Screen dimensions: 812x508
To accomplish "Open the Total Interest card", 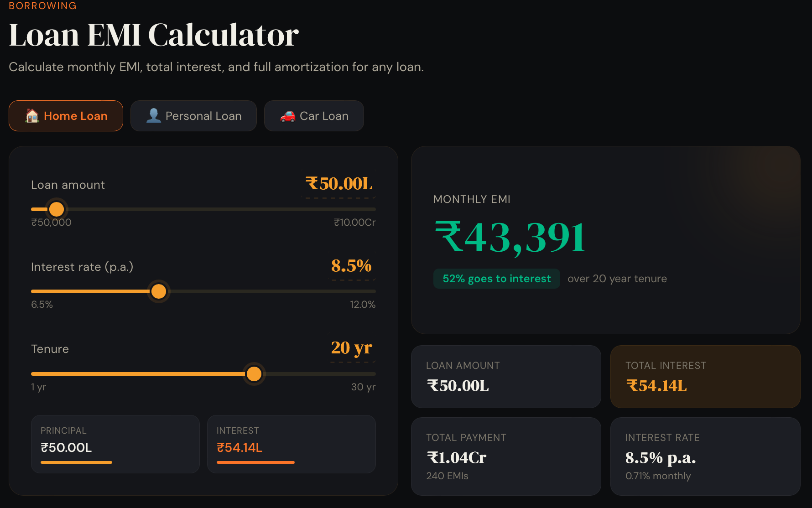I will click(x=705, y=377).
